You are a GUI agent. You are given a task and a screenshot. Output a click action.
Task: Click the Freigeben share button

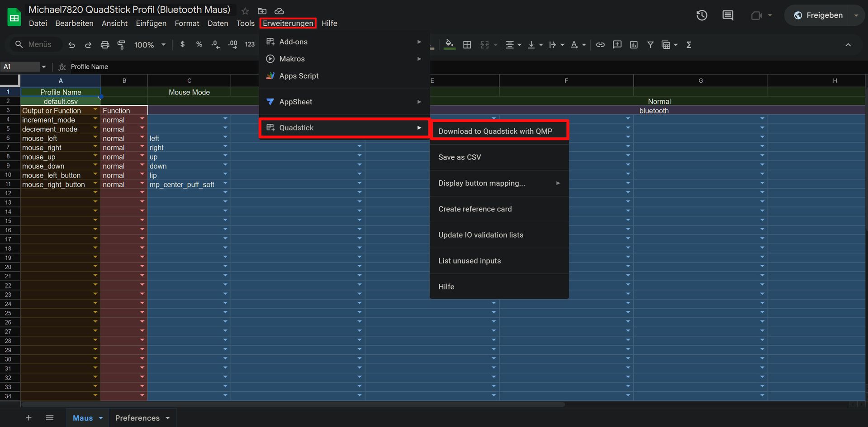819,15
